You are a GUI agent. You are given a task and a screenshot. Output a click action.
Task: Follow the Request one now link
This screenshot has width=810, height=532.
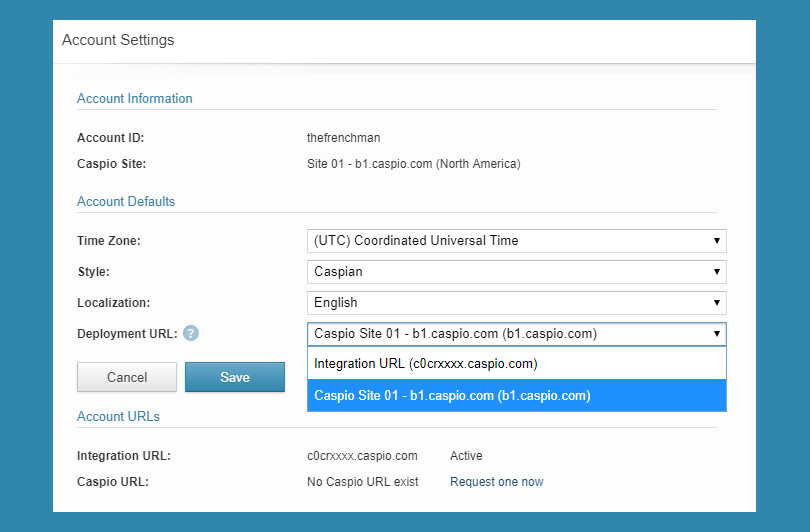coord(496,482)
